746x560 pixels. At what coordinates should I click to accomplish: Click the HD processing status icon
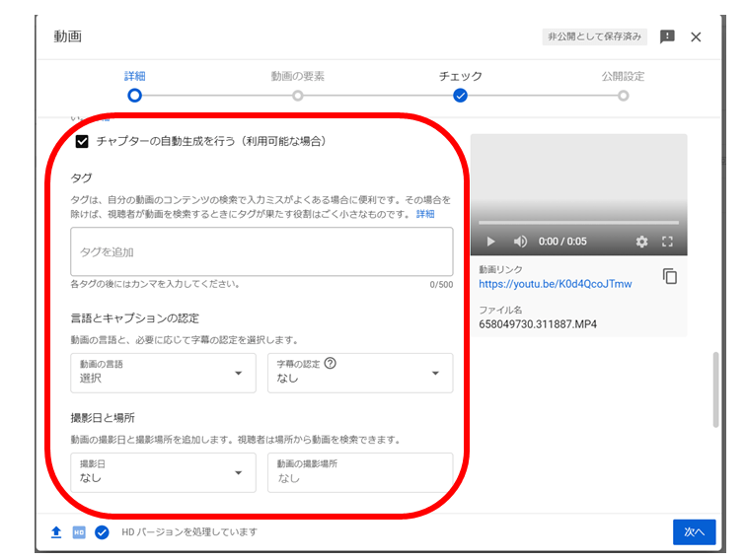click(x=79, y=532)
